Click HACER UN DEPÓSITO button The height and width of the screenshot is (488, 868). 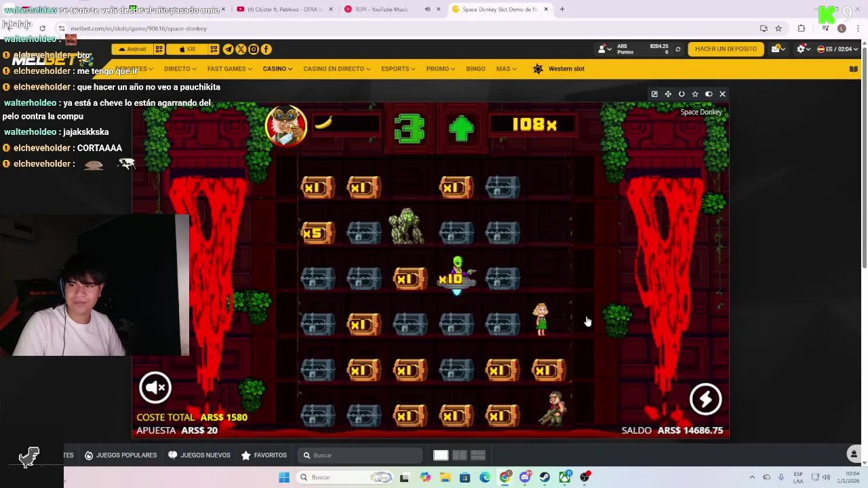pyautogui.click(x=726, y=49)
